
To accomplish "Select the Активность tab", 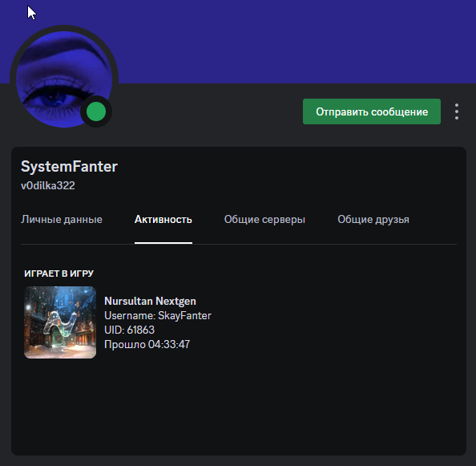I will tap(163, 219).
